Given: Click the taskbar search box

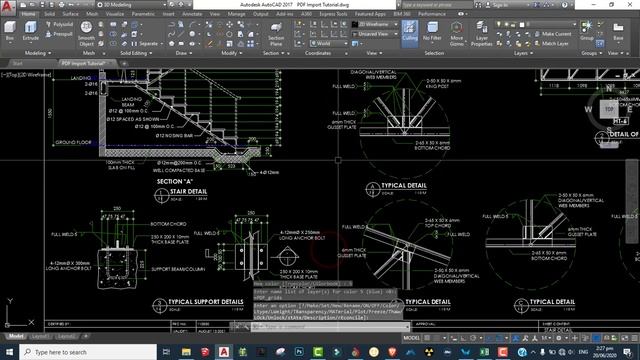Looking at the screenshot, I should coord(88,352).
